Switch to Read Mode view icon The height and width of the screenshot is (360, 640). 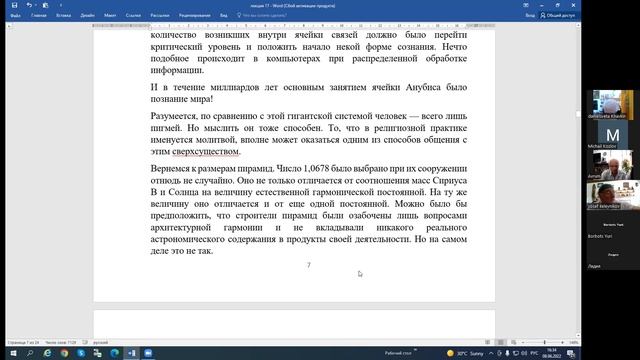(488, 342)
